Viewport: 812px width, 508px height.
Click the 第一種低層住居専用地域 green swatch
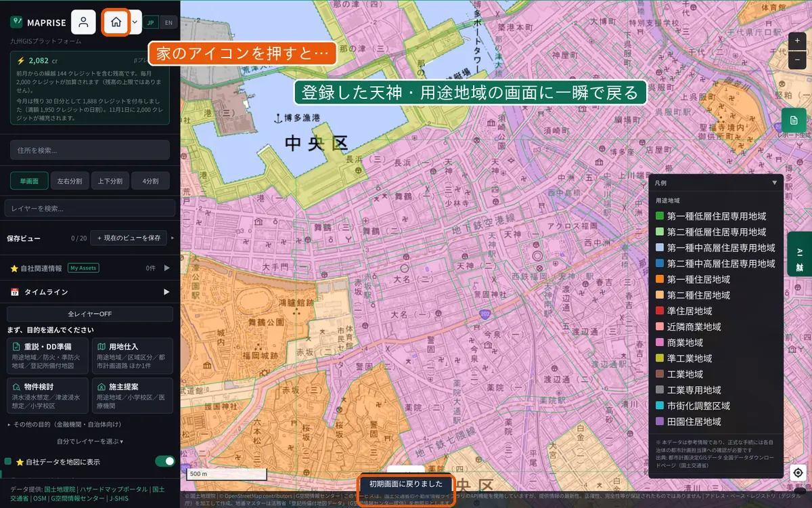(660, 216)
